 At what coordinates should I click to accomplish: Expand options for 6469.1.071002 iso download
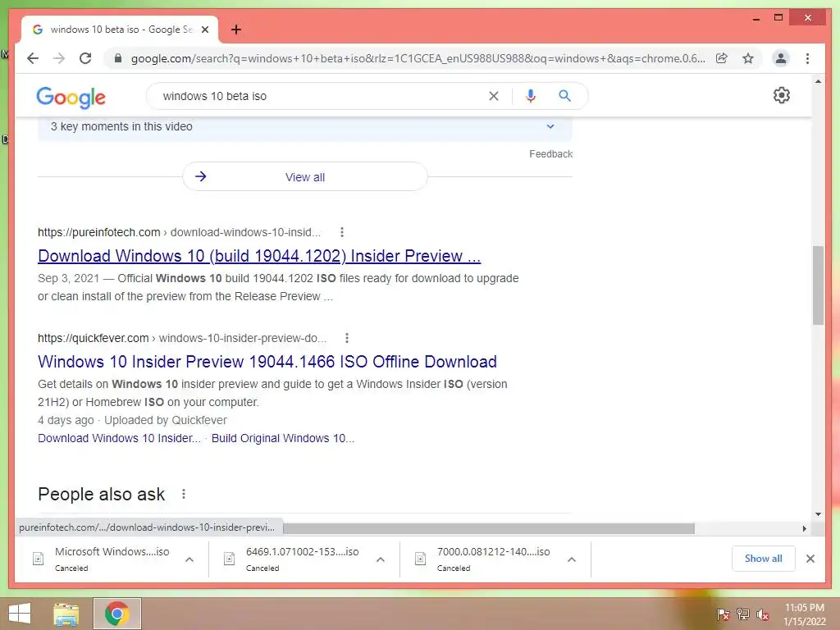[381, 559]
